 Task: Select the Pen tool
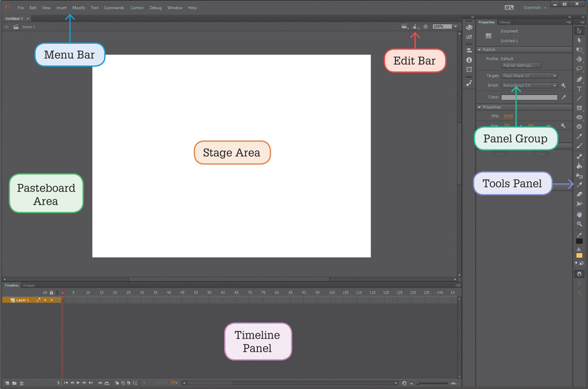point(579,79)
